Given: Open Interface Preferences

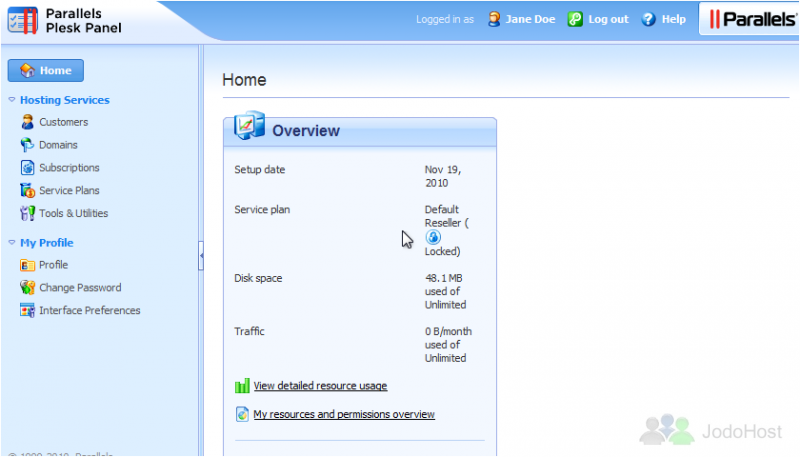Looking at the screenshot, I should [x=90, y=310].
